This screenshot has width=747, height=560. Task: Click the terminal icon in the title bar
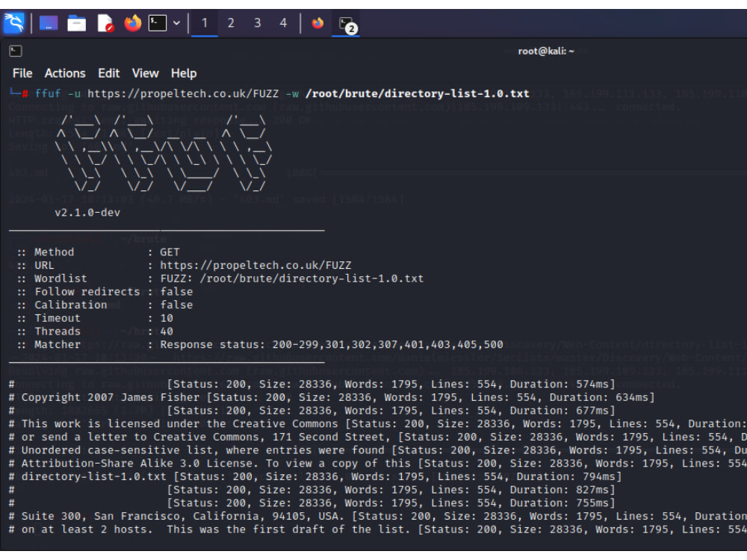pos(16,51)
